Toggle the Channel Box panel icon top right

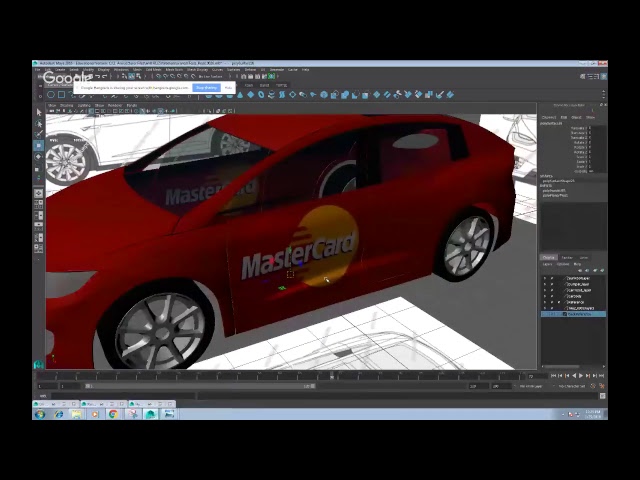603,76
